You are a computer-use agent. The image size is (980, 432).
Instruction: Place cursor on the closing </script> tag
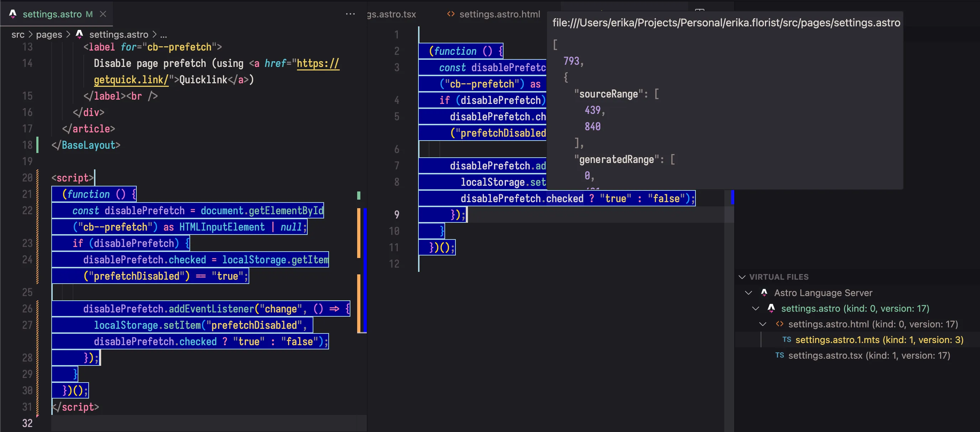coord(75,407)
